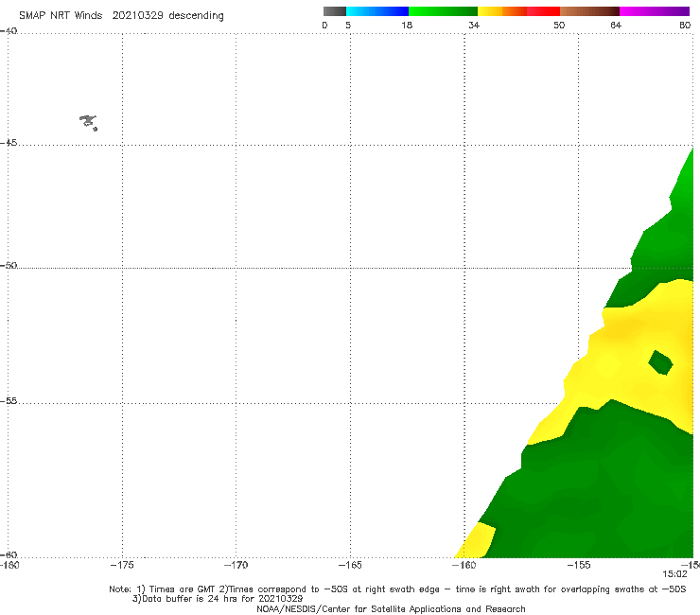Image resolution: width=700 pixels, height=615 pixels.
Task: Click the word 'descending' in the title
Action: pyautogui.click(x=196, y=16)
